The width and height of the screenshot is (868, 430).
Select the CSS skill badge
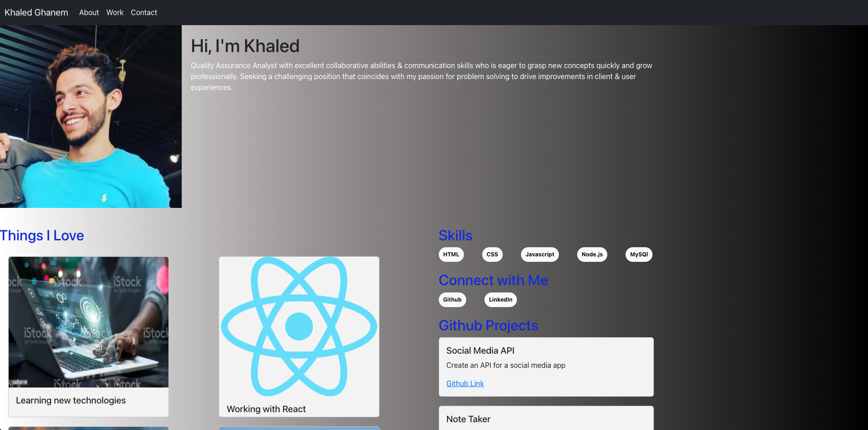pyautogui.click(x=492, y=255)
